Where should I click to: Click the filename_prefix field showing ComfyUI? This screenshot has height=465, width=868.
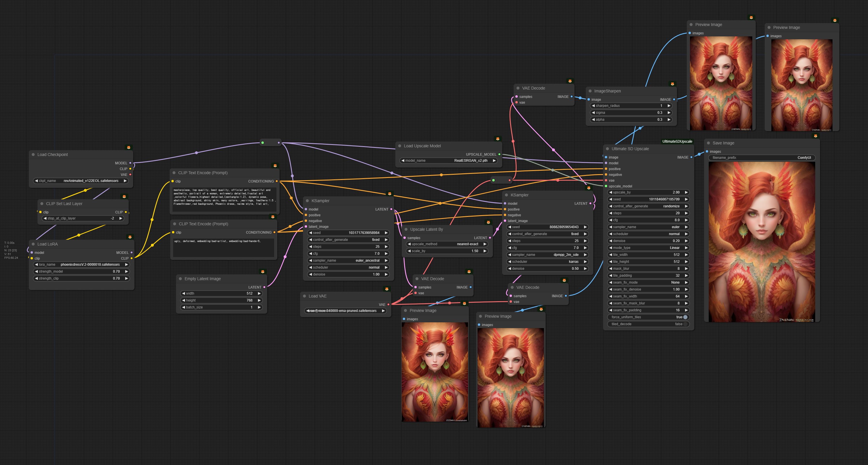[x=762, y=157]
